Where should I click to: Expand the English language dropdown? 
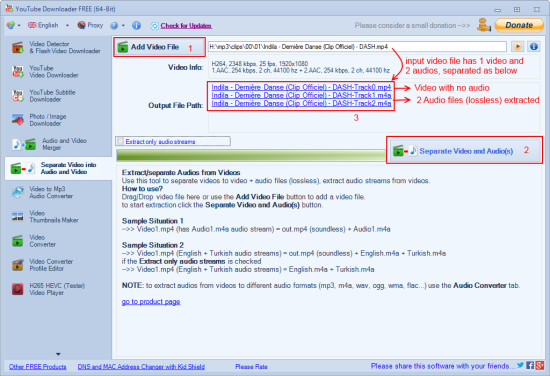67,25
